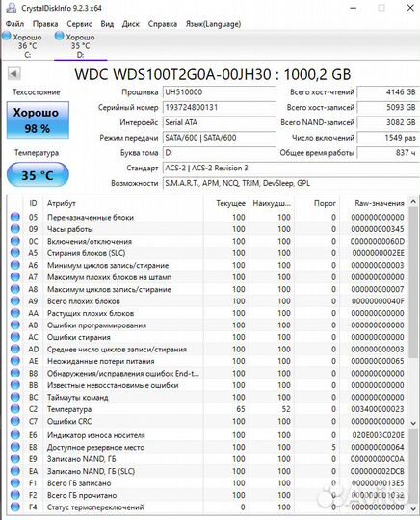The width and height of the screenshot is (420, 520).
Task: Click status icon for E8 Доступное резервное место
Action: (14, 447)
